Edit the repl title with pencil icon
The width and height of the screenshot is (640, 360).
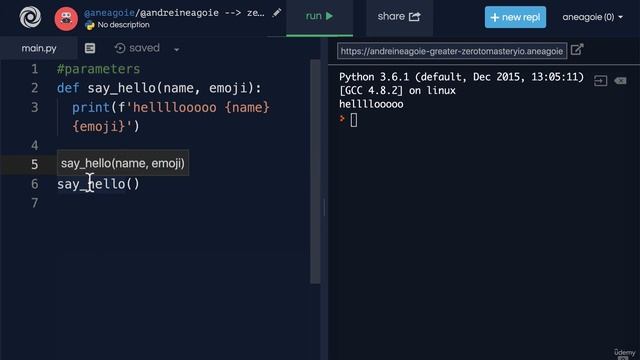pos(277,13)
